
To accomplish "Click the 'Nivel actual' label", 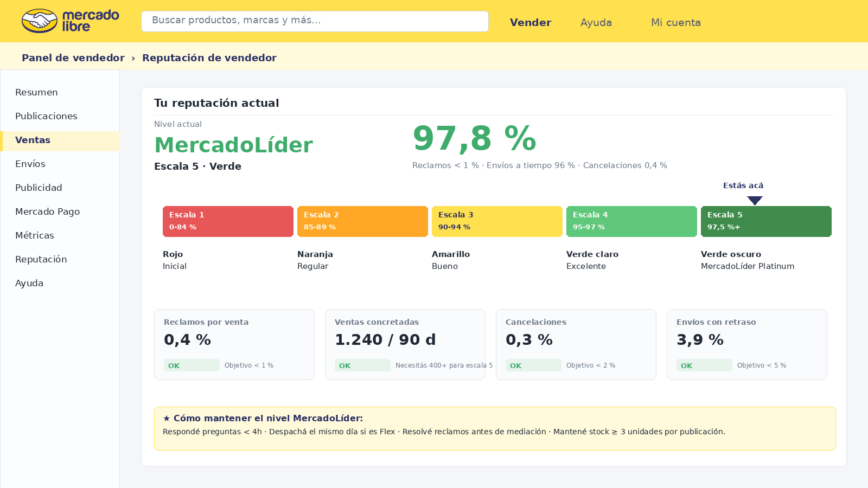I will [x=178, y=124].
